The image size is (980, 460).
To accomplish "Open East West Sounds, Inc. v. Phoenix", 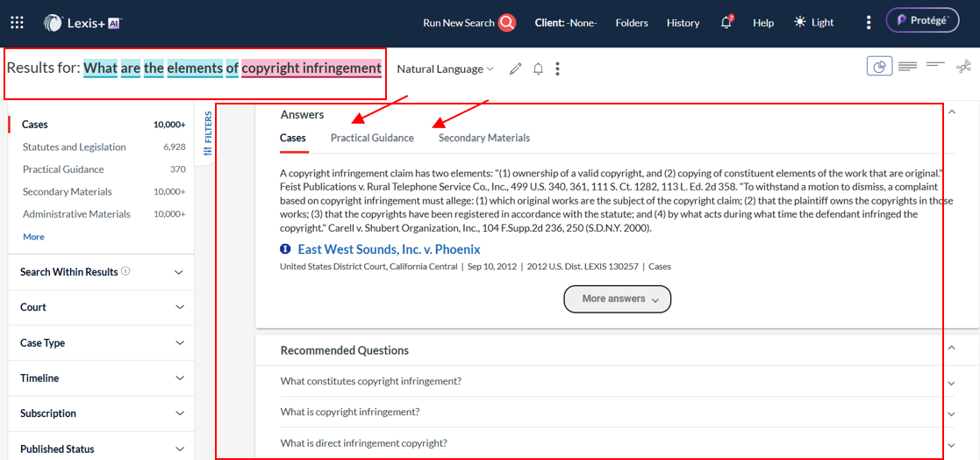I will (389, 249).
